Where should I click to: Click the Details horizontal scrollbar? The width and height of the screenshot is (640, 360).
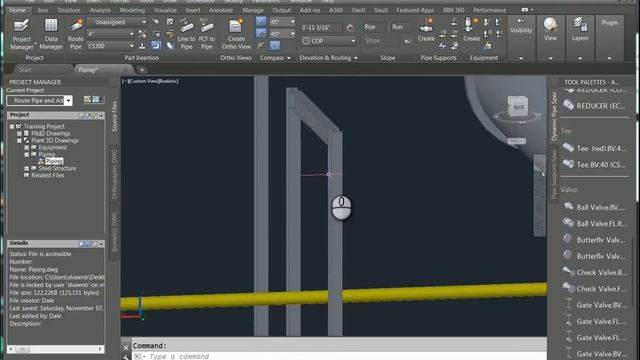[x=56, y=349]
